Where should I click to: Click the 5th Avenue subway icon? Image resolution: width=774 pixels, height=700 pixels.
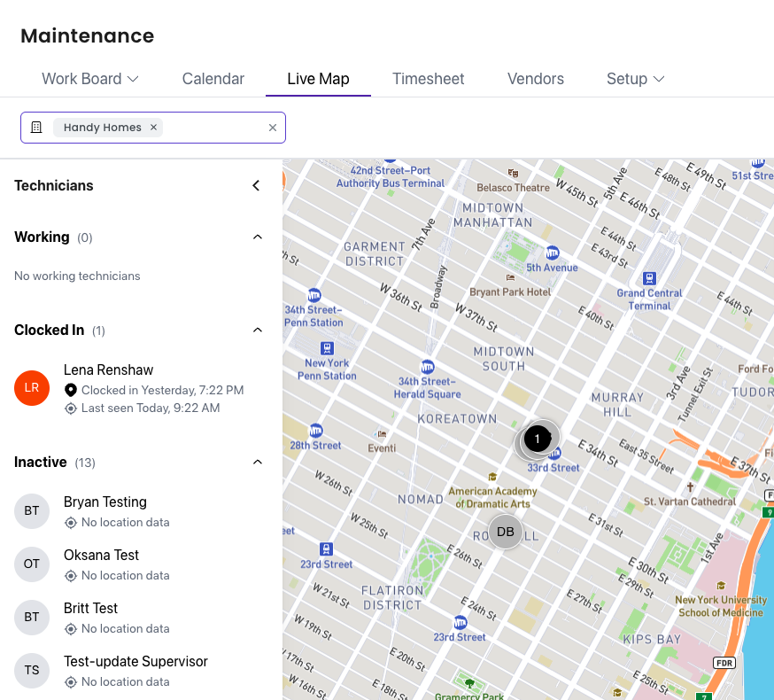(553, 253)
